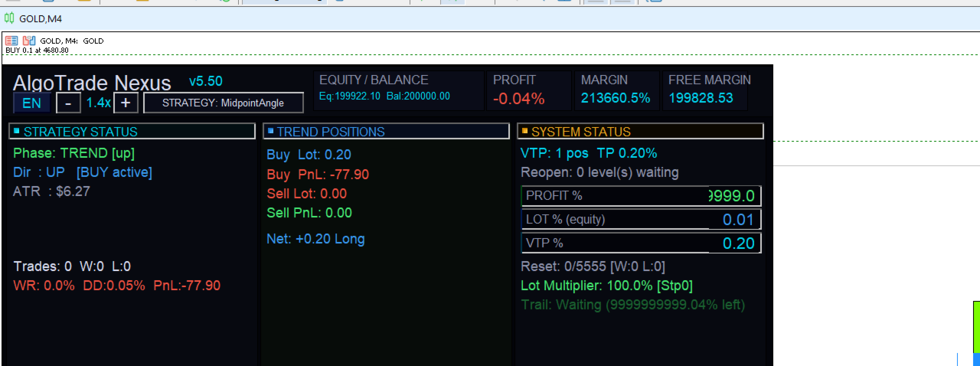This screenshot has width=980, height=366.
Task: Click the 1.4x scale indicator
Action: click(98, 103)
